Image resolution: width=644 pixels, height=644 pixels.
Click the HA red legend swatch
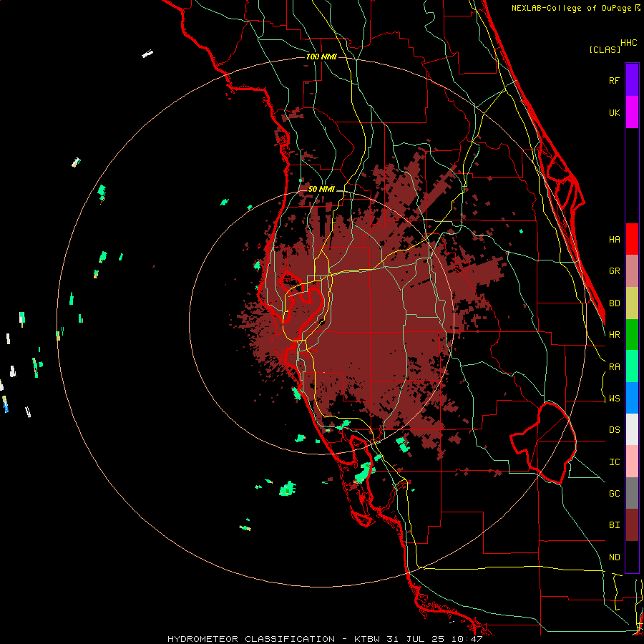pyautogui.click(x=632, y=239)
